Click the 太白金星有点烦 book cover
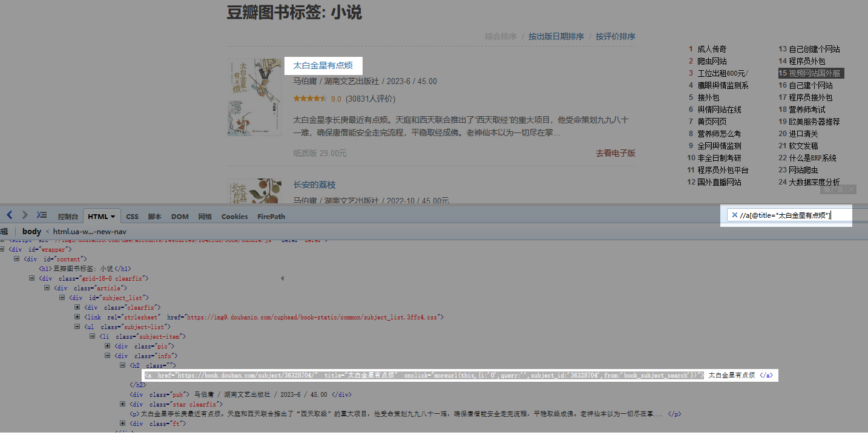 tap(254, 97)
